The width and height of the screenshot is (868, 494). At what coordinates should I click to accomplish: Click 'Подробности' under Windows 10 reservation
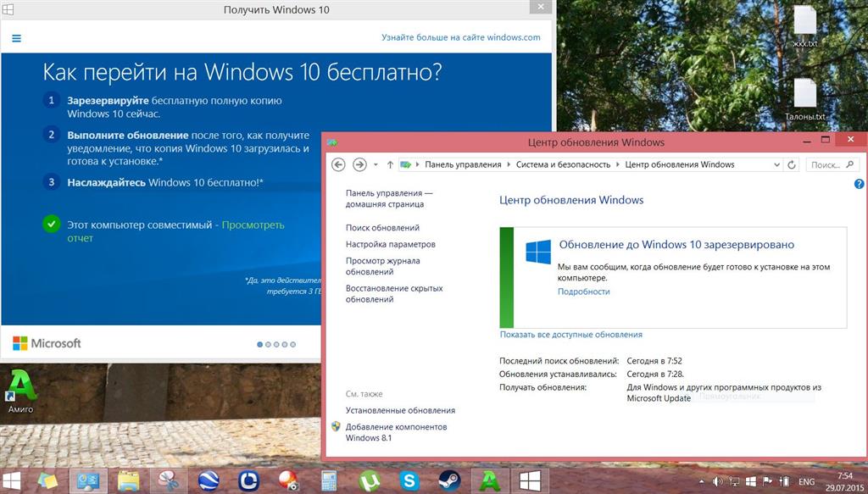[583, 291]
